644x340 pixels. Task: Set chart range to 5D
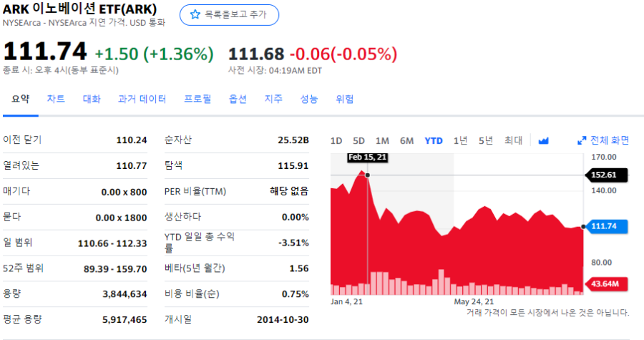359,141
